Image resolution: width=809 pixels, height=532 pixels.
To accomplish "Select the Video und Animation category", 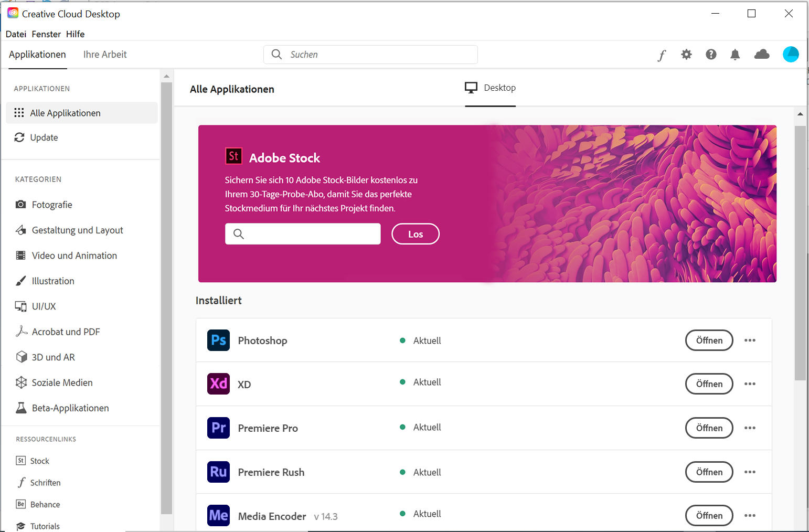I will (x=74, y=255).
